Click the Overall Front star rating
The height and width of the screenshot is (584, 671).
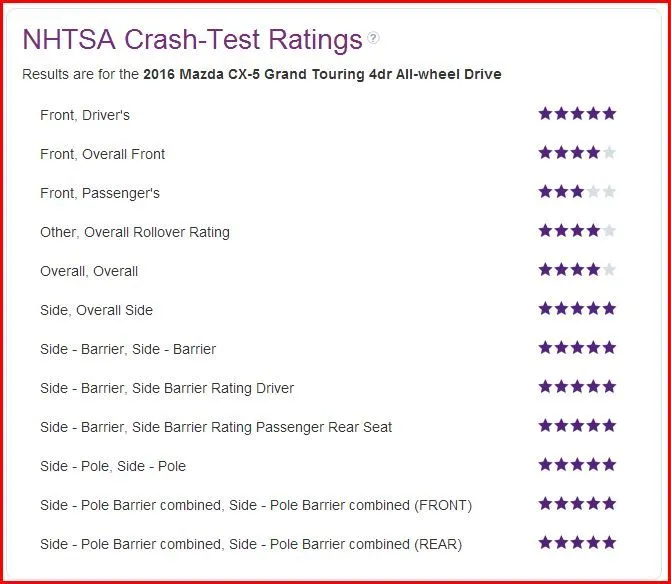(577, 153)
